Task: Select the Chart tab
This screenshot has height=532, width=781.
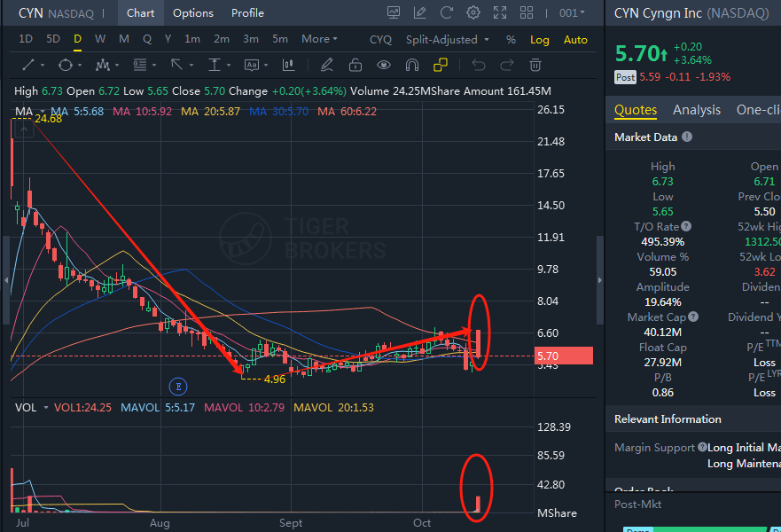Action: [140, 13]
